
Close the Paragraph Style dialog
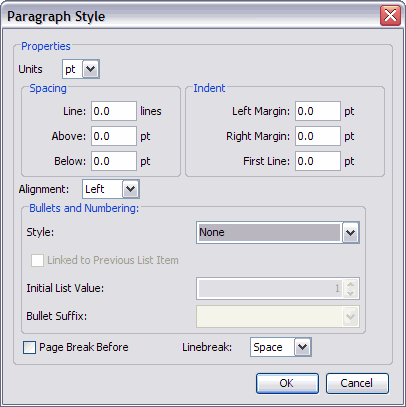[x=390, y=15]
